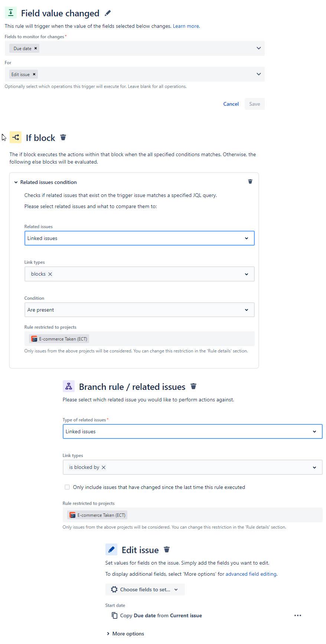Click Choose fields to set button
The image size is (326, 644).
click(x=145, y=589)
